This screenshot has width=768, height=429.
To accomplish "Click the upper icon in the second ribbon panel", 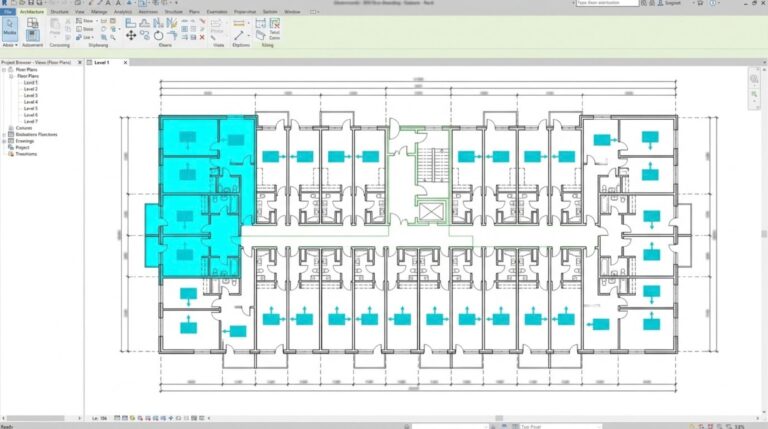I will pos(32,23).
